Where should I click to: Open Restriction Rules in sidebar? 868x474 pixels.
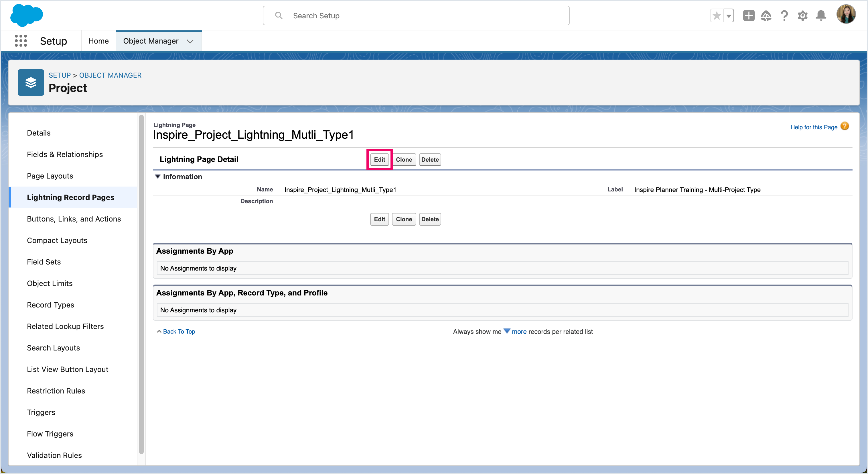56,391
